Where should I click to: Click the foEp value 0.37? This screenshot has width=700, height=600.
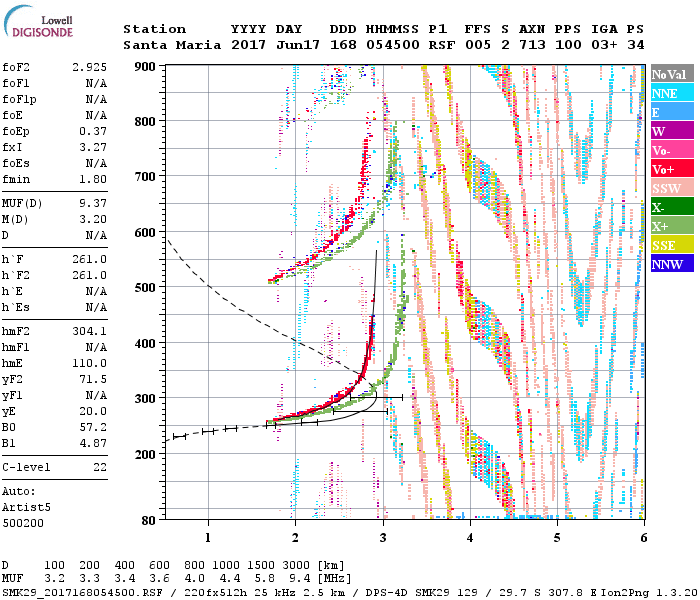coord(93,131)
